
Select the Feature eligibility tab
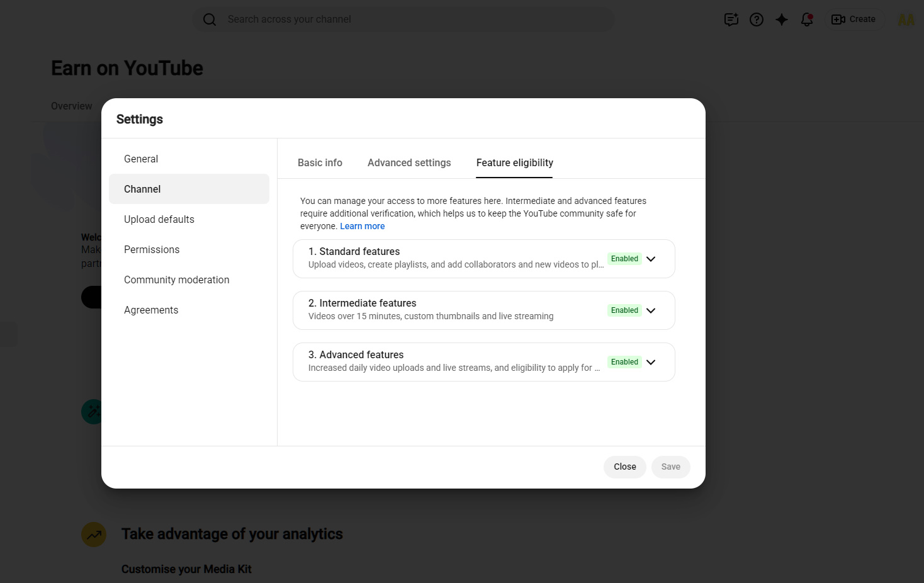[515, 162]
